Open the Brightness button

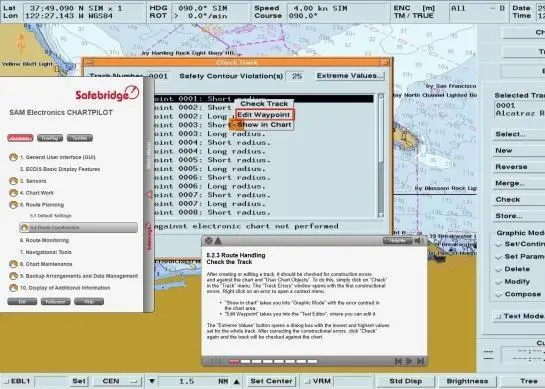[x=467, y=381]
